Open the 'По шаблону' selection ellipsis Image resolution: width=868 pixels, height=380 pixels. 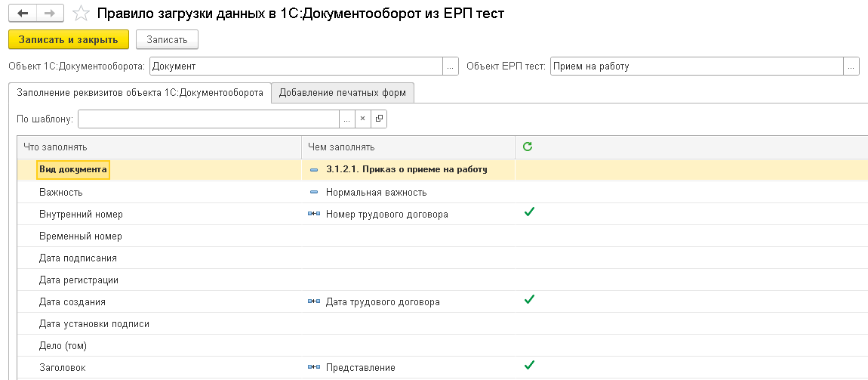[x=346, y=119]
